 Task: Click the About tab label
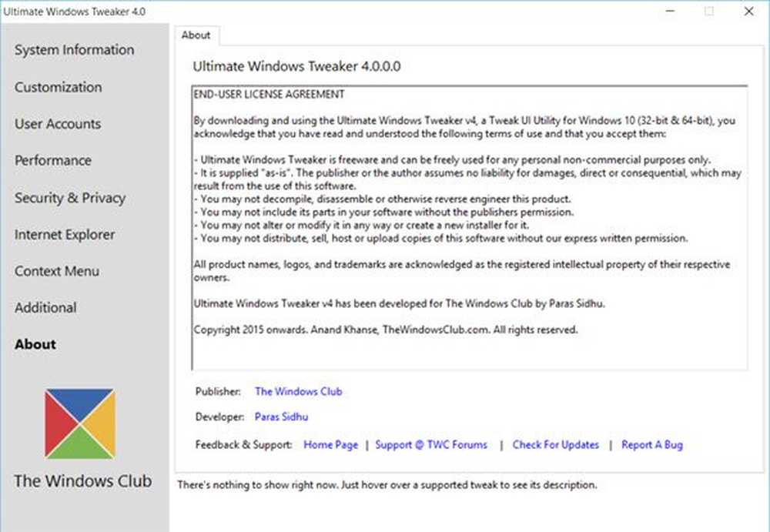coord(196,35)
